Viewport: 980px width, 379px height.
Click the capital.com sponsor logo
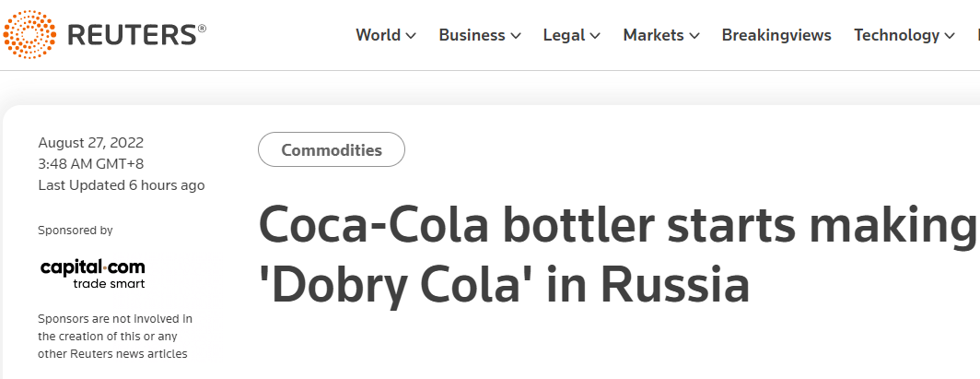92,273
